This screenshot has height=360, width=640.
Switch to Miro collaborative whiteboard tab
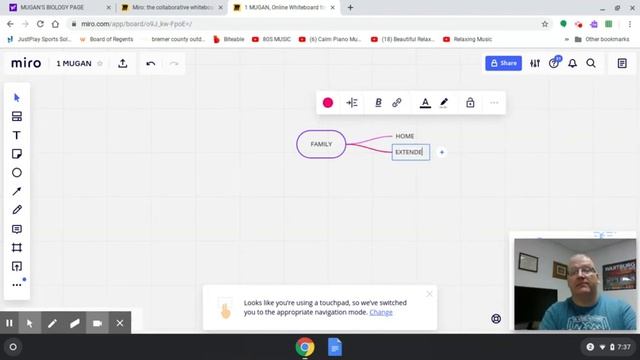coord(171,7)
